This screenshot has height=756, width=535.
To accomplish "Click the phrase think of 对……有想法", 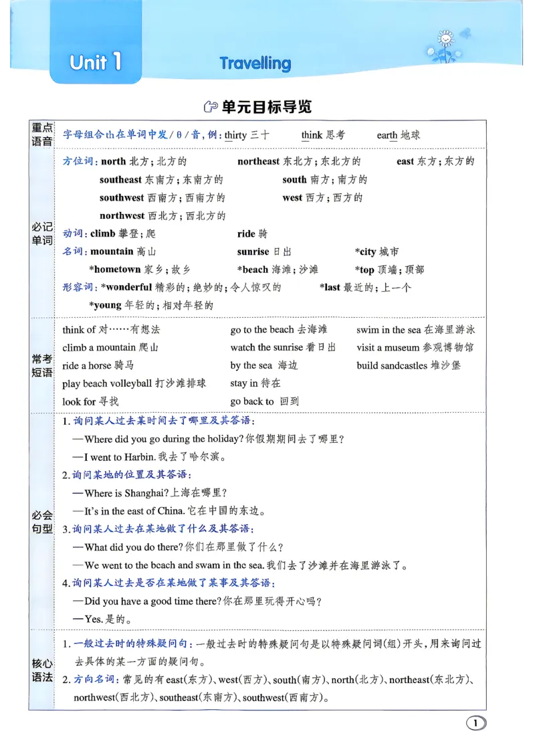I will tap(111, 329).
